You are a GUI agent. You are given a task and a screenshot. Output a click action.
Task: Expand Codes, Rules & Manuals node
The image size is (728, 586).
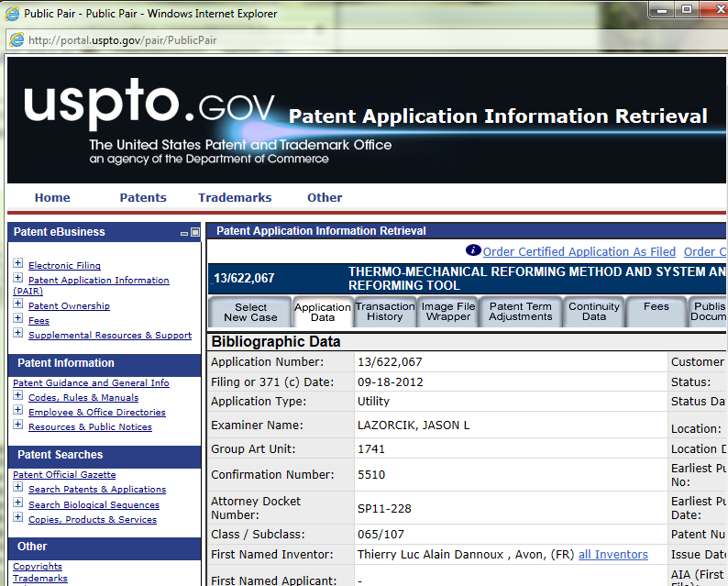pyautogui.click(x=17, y=395)
